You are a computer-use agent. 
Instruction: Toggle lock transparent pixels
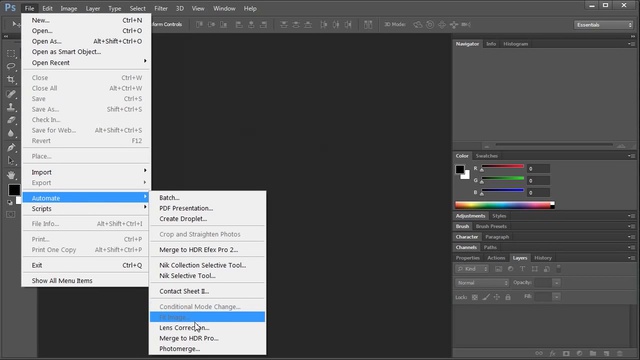475,297
